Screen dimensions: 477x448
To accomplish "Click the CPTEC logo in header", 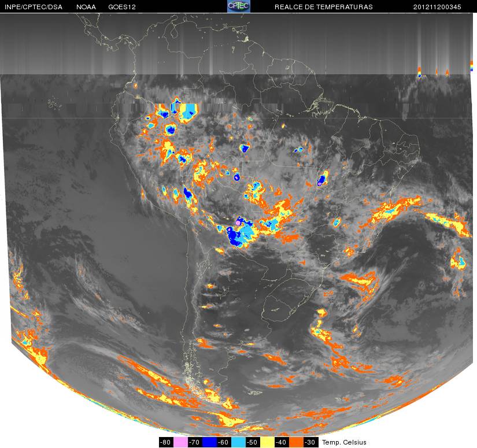I will coord(239,6).
